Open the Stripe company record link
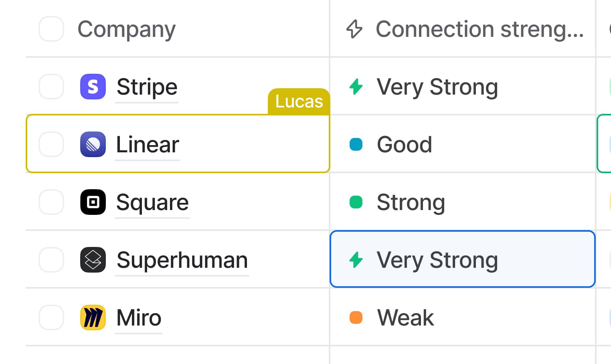The height and width of the screenshot is (364, 611). point(147,87)
